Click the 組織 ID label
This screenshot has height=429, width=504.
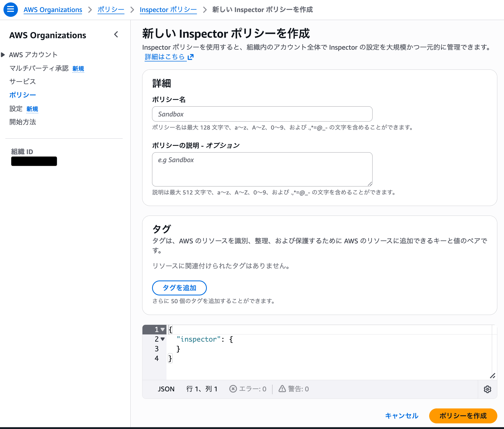[x=22, y=152]
